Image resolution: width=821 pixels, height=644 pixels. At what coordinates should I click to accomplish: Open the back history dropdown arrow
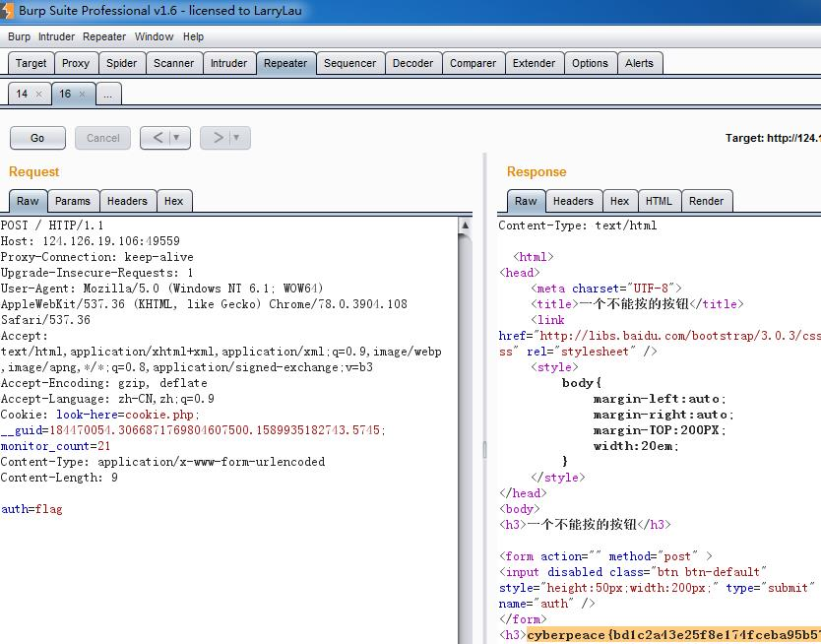point(177,138)
